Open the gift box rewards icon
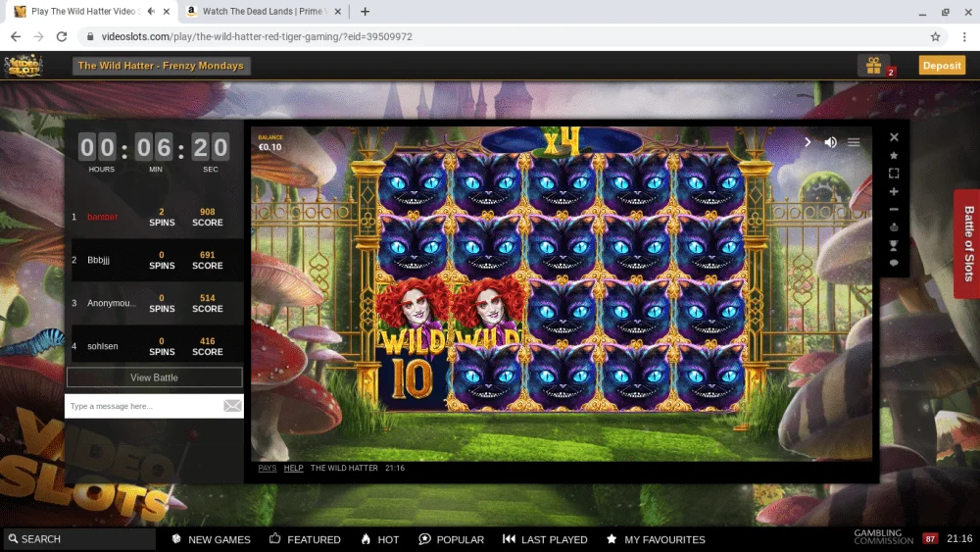 pos(874,65)
